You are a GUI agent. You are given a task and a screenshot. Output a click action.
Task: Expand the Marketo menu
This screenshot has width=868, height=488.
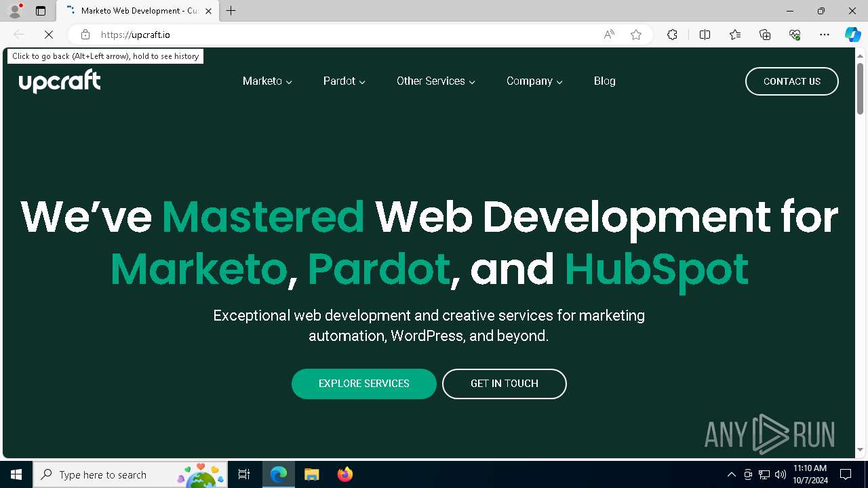(x=267, y=81)
